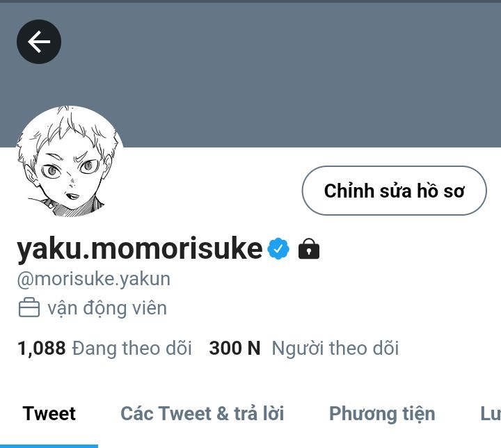501x448 pixels.
Task: Click the blue active tab underline
Action: pos(49,446)
